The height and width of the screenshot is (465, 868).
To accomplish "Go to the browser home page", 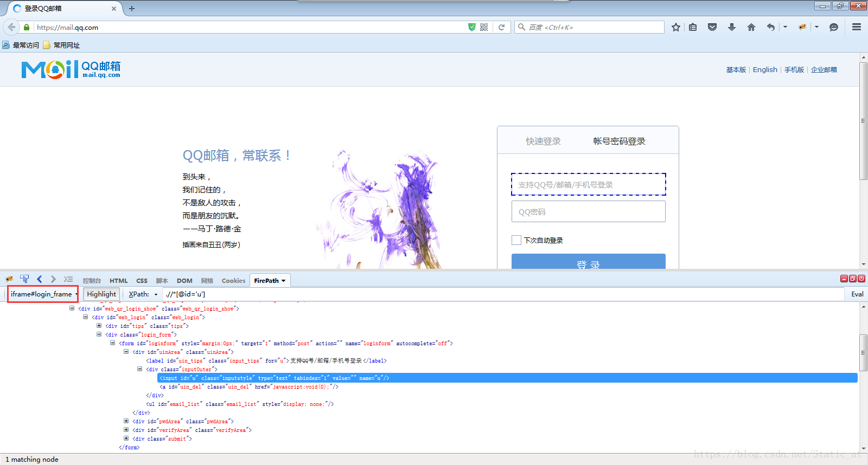I will (751, 27).
